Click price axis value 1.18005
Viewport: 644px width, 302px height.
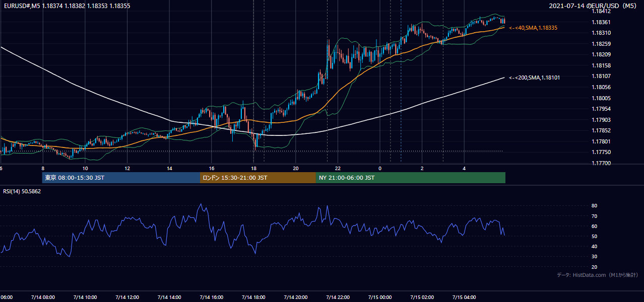click(601, 98)
